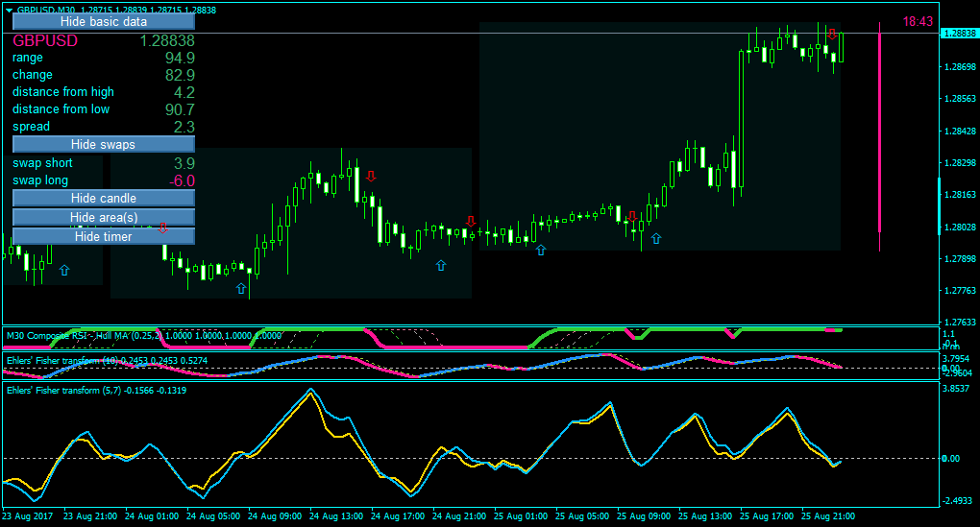Click the Hide area(s) button
Image resolution: width=980 pixels, height=527 pixels.
coord(103,217)
